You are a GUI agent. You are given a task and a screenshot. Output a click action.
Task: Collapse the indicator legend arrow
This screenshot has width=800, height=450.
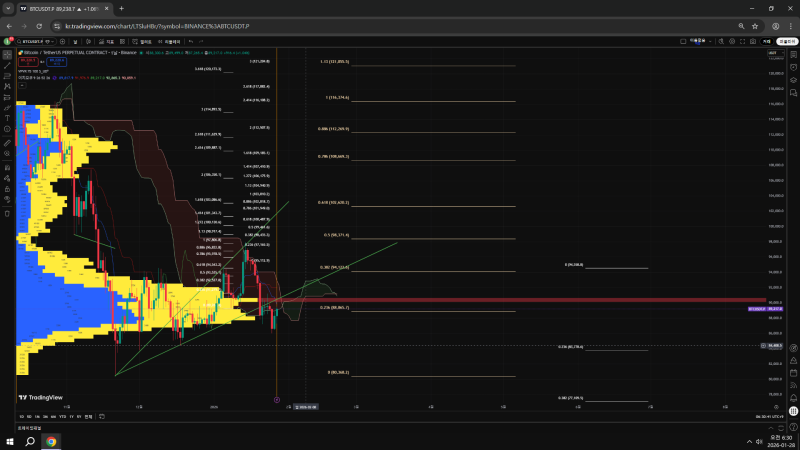tap(22, 85)
